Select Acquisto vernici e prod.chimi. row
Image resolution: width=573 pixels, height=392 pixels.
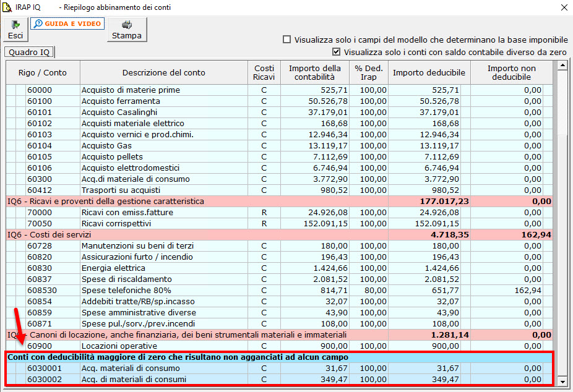[x=279, y=134]
